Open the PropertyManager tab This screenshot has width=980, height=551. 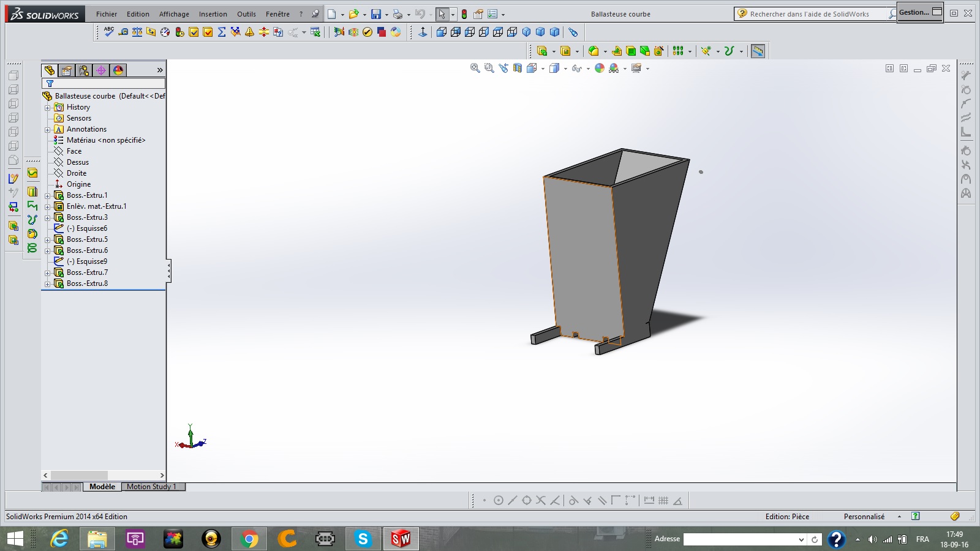(x=67, y=70)
